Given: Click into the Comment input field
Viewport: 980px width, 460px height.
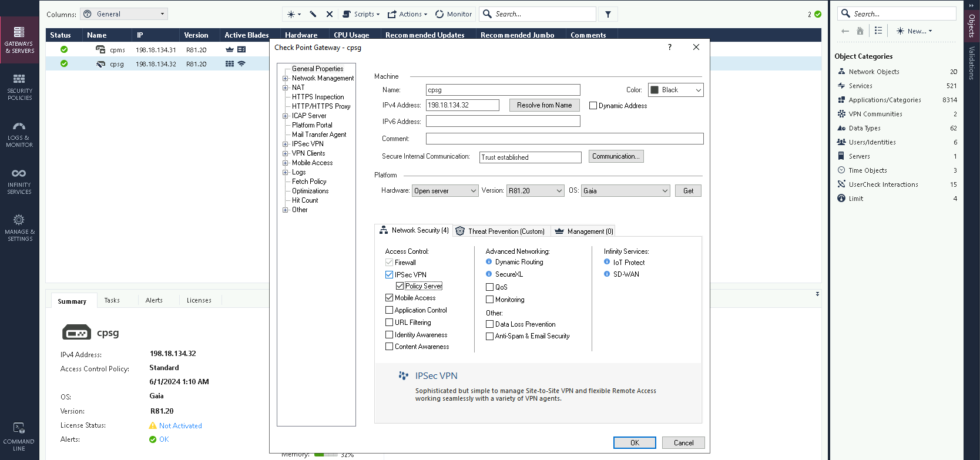Looking at the screenshot, I should (x=564, y=139).
